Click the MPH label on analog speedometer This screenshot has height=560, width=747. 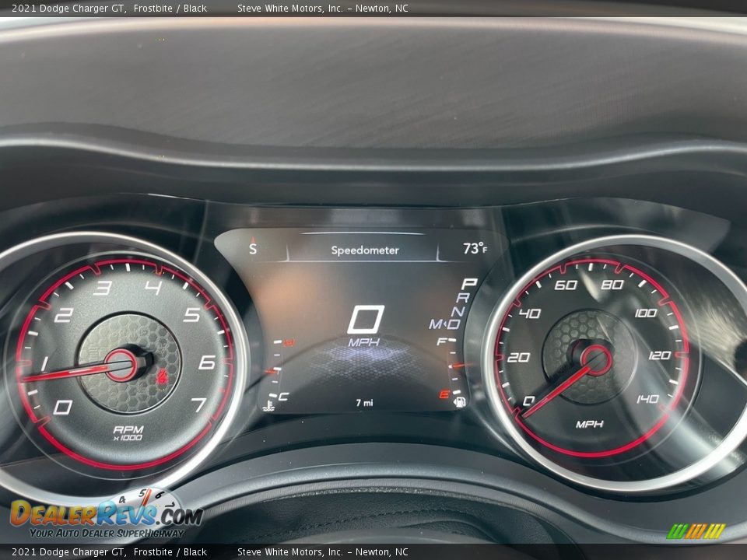589,424
